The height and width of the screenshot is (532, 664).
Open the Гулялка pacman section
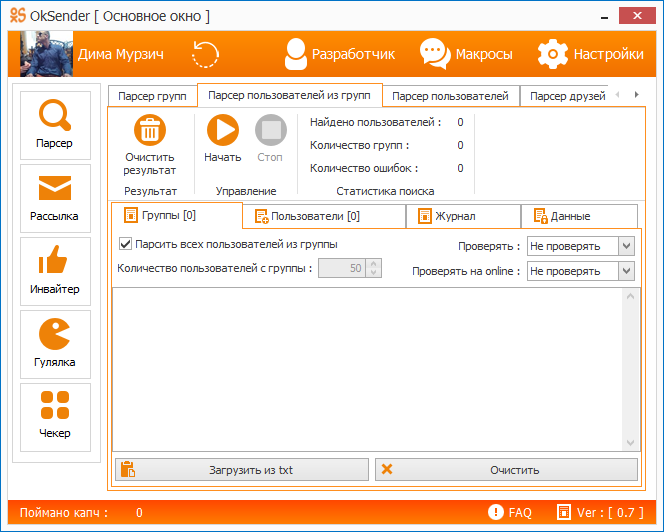[55, 344]
